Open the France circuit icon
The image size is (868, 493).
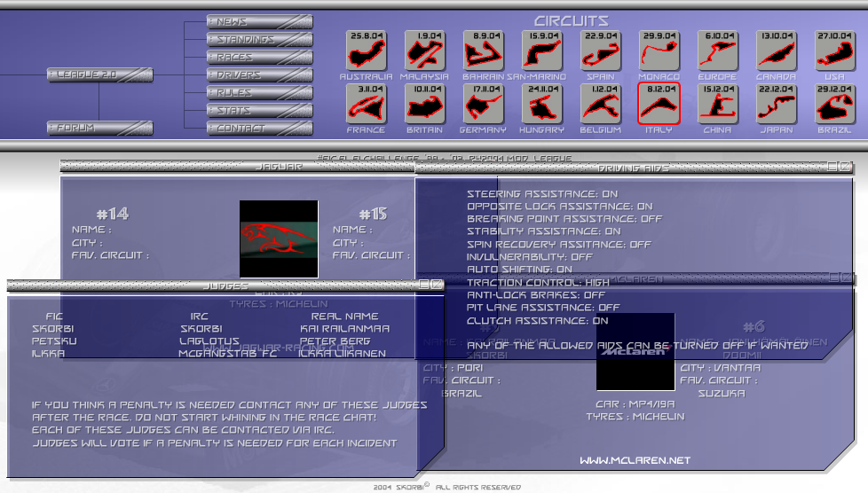click(x=366, y=104)
